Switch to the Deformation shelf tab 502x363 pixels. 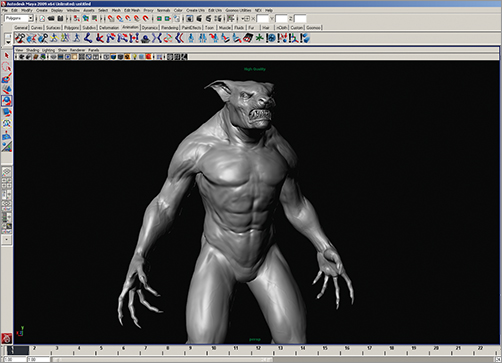(x=109, y=28)
